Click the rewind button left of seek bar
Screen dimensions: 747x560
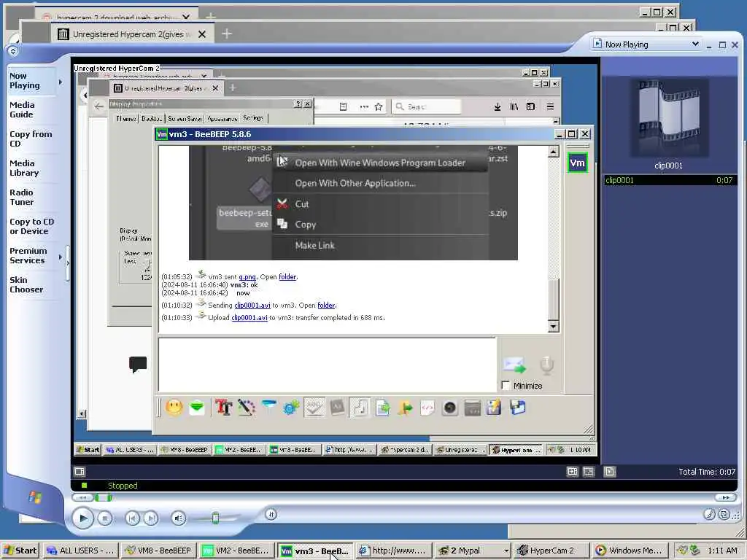[82, 497]
